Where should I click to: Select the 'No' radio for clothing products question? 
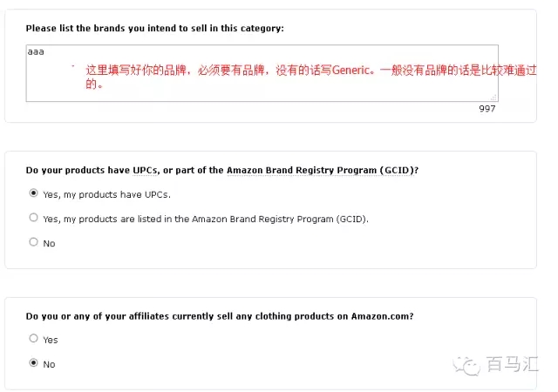click(34, 363)
